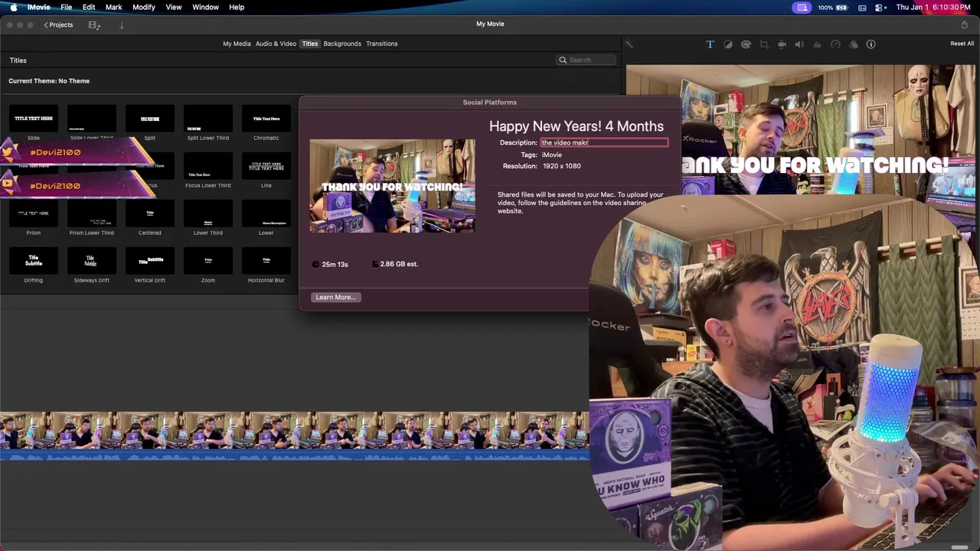Select the Centered title thumbnail
The height and width of the screenshot is (551, 980).
click(150, 214)
